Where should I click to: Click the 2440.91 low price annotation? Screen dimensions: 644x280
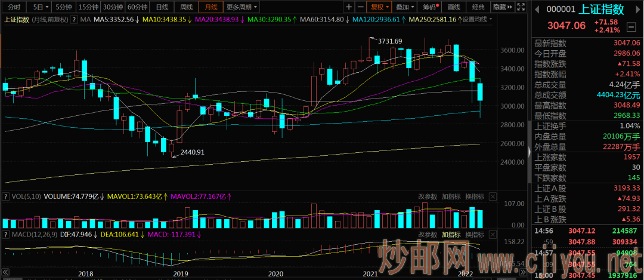click(x=192, y=152)
